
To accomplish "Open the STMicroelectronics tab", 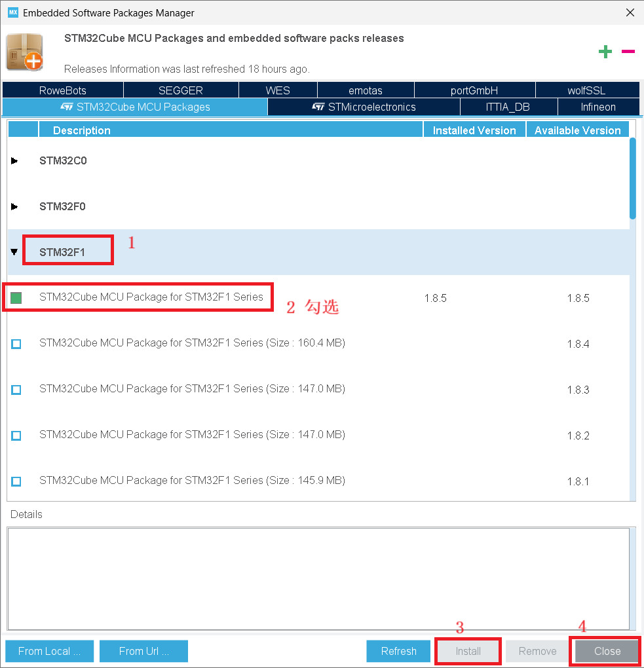I will pos(364,107).
